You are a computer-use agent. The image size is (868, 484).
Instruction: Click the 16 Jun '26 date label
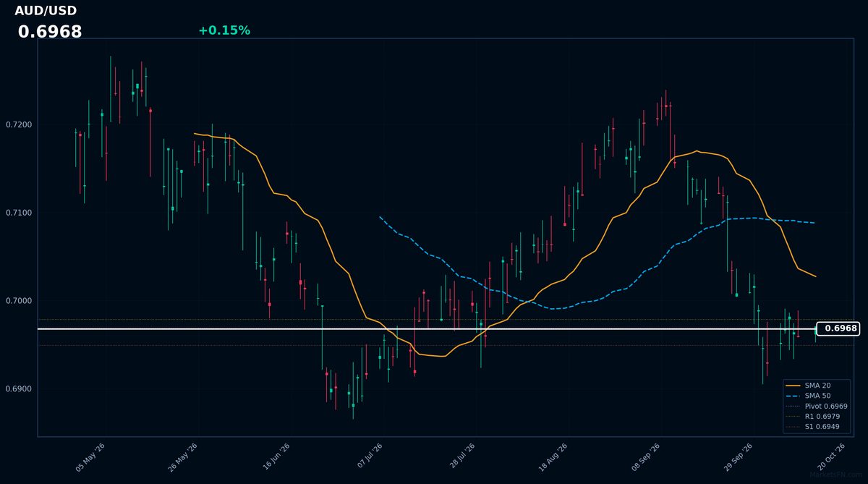[x=276, y=457]
